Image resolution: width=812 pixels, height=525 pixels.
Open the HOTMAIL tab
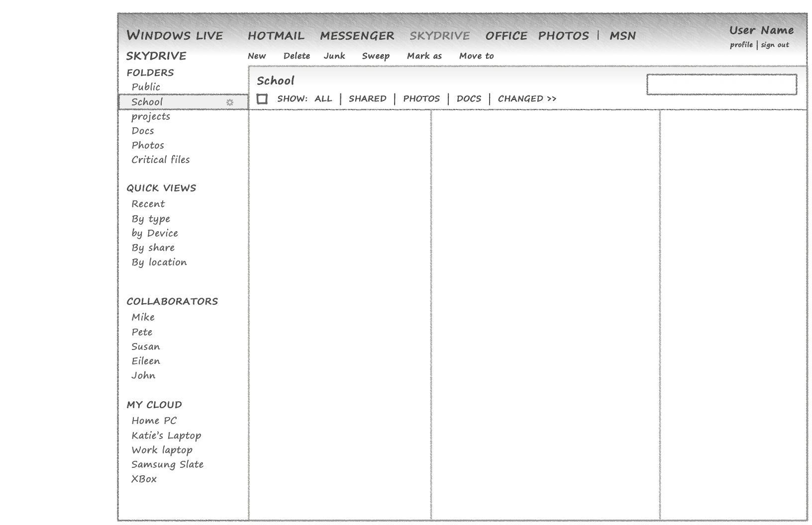276,36
